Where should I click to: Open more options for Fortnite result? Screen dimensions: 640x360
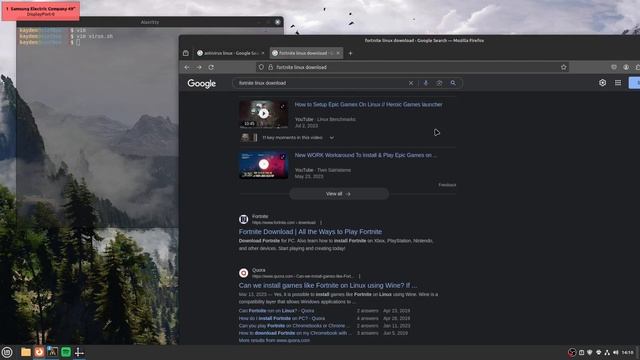(x=321, y=223)
